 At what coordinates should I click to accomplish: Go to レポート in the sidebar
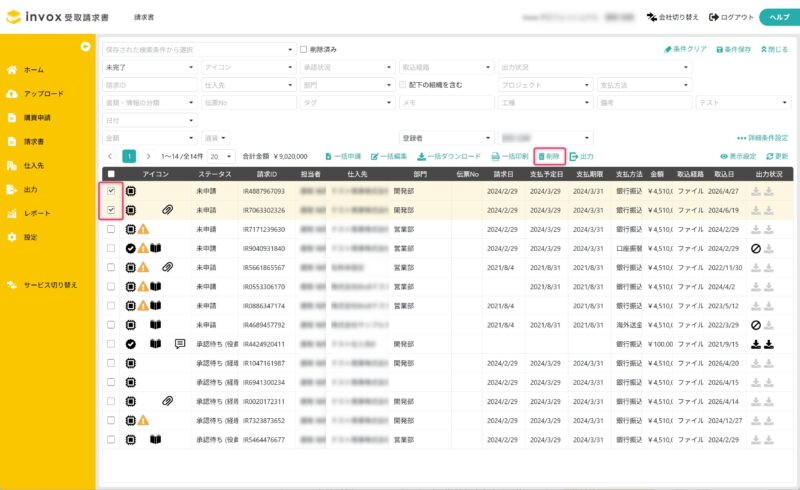coord(37,213)
